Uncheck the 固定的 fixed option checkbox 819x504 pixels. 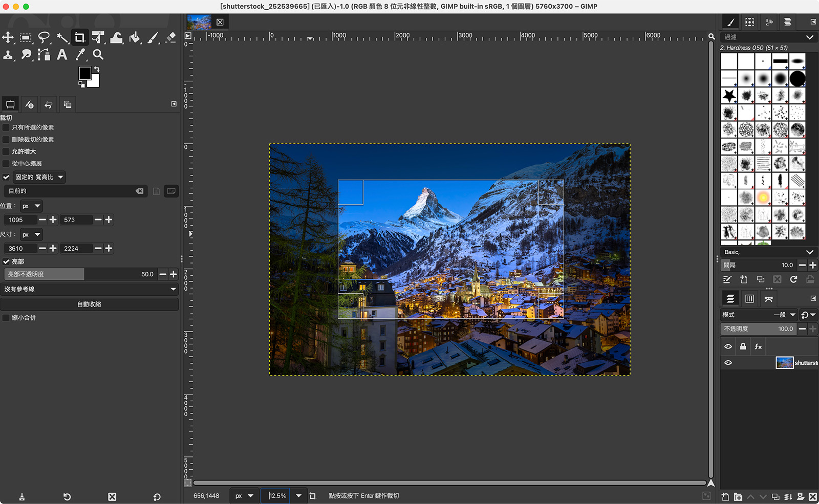[x=6, y=177]
